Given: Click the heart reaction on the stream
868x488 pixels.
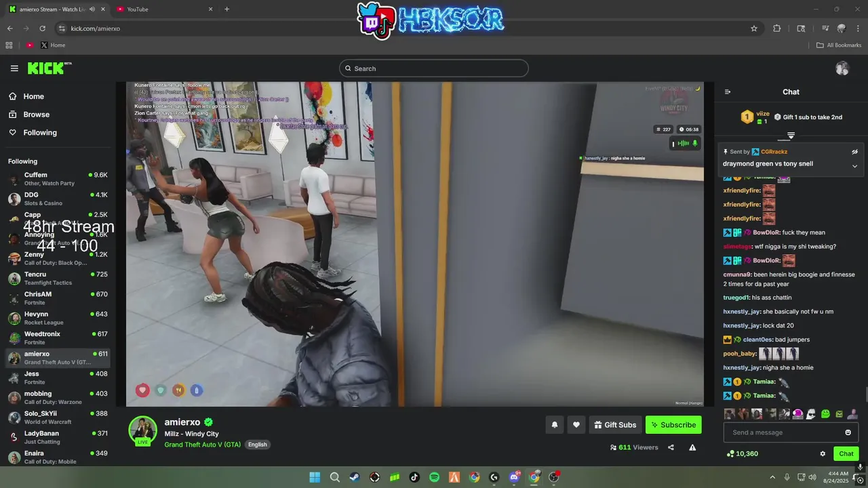Looking at the screenshot, I should pos(142,390).
